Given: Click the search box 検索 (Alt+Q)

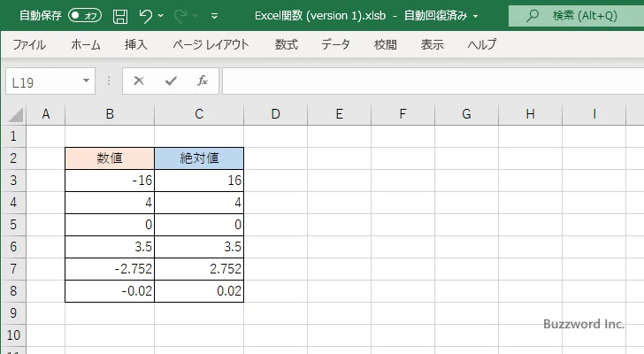Looking at the screenshot, I should (x=576, y=16).
